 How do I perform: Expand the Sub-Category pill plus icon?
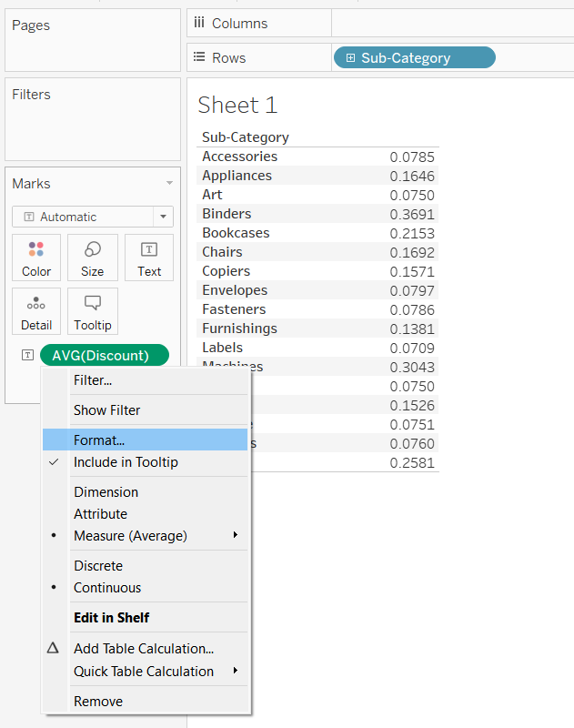point(350,58)
